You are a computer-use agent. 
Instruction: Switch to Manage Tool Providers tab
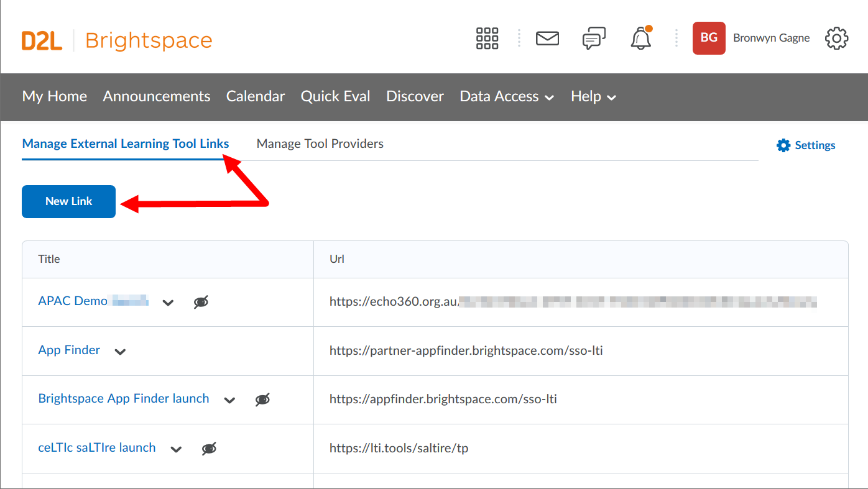tap(320, 144)
